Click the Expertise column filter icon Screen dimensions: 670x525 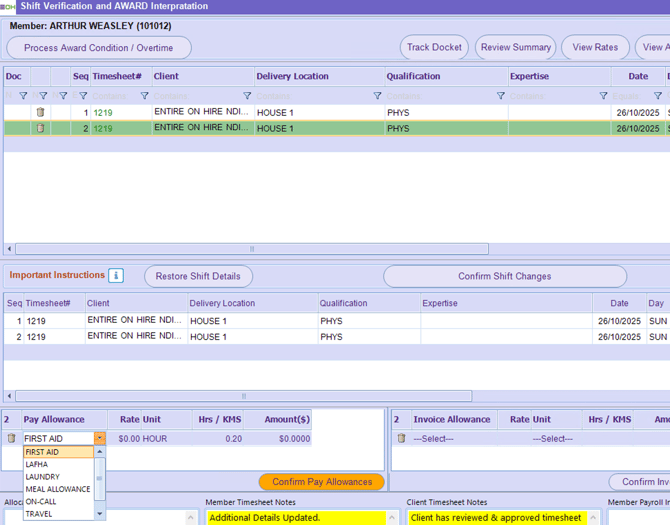pos(603,96)
